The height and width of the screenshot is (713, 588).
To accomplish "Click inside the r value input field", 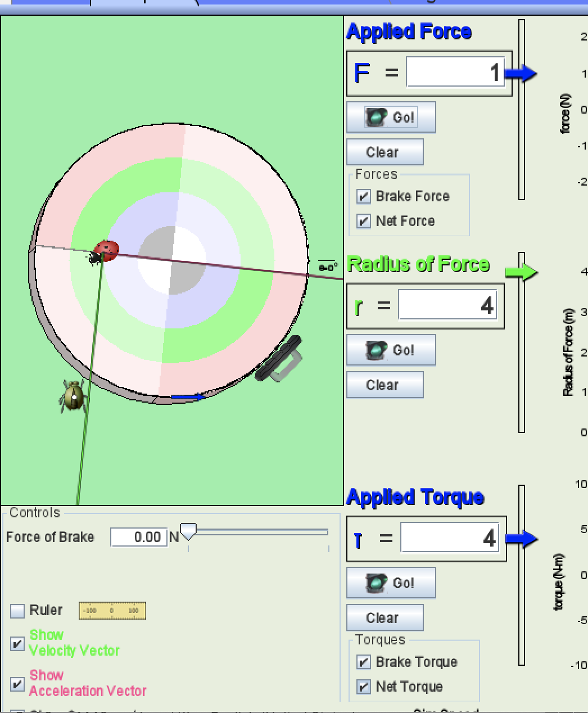I will (447, 305).
